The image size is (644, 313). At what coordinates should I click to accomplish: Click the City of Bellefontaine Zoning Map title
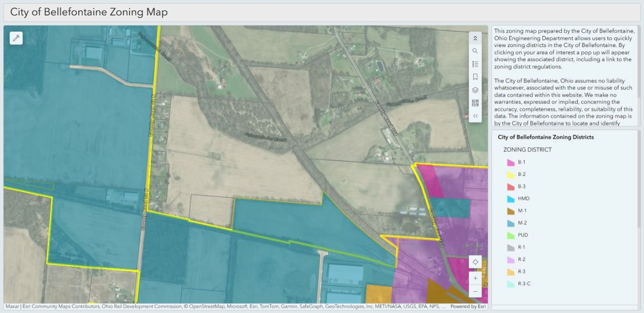tap(89, 12)
